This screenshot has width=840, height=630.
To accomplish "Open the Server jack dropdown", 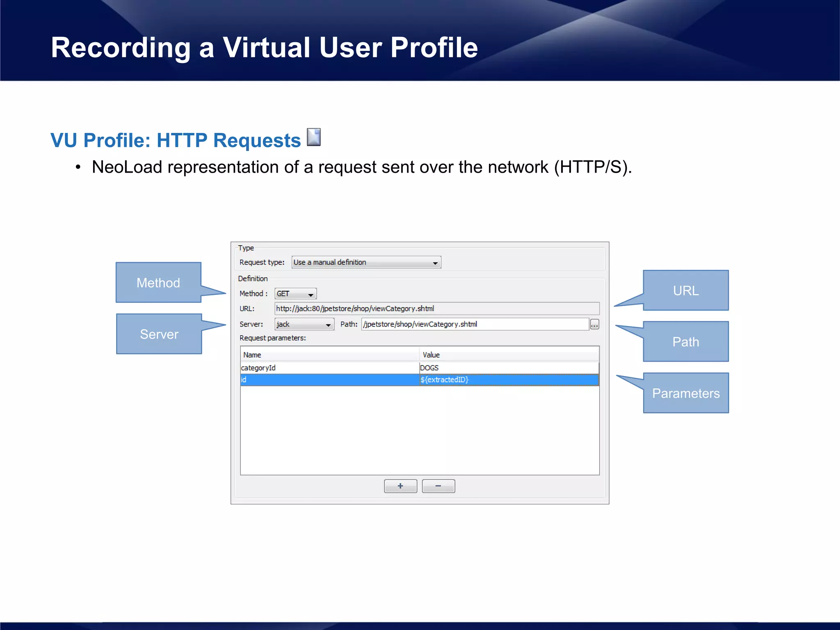I will (x=304, y=324).
